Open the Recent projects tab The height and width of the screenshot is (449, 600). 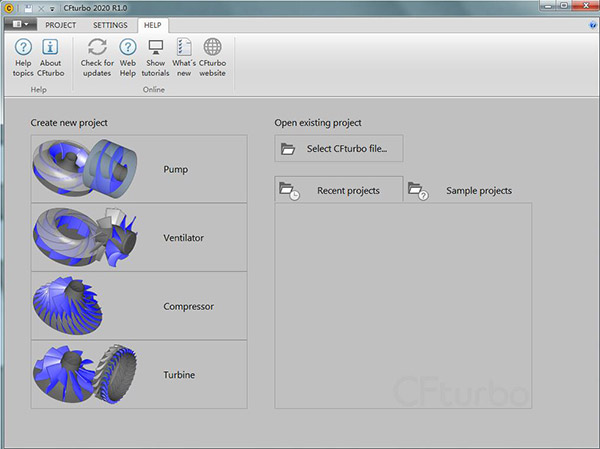[x=339, y=190]
